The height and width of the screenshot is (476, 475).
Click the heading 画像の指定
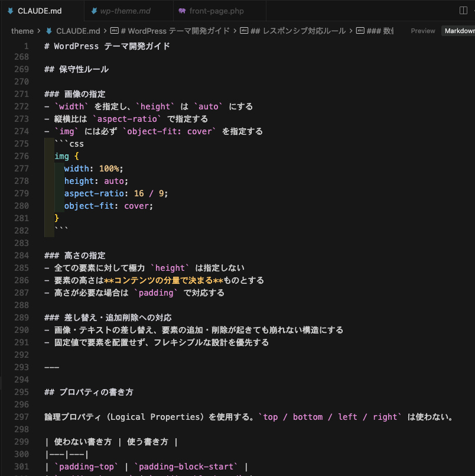click(x=74, y=94)
